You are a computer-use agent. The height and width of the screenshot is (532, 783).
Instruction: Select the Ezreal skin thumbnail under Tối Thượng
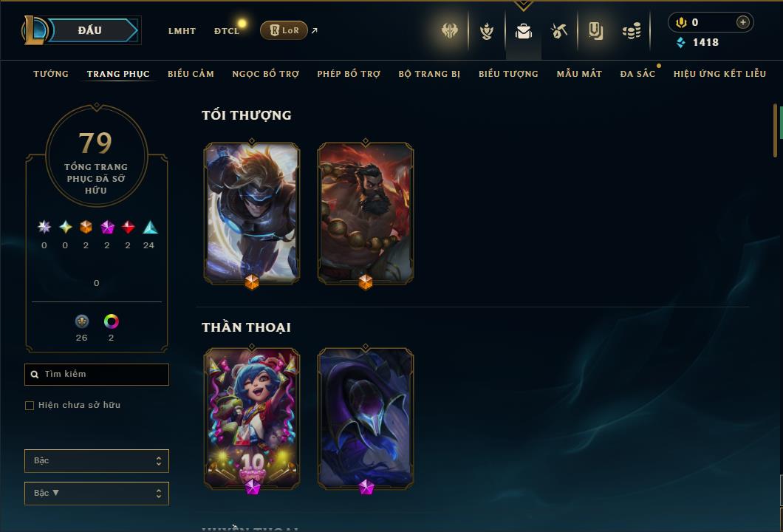252,213
